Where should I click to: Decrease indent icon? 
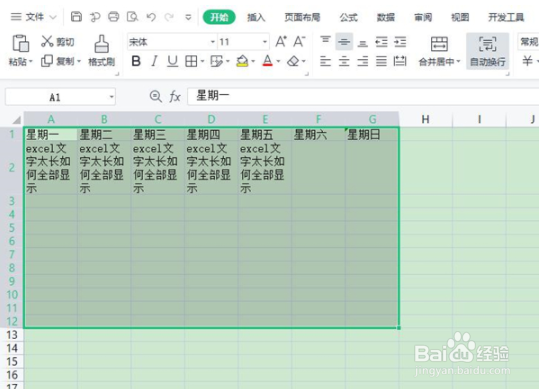(x=381, y=42)
